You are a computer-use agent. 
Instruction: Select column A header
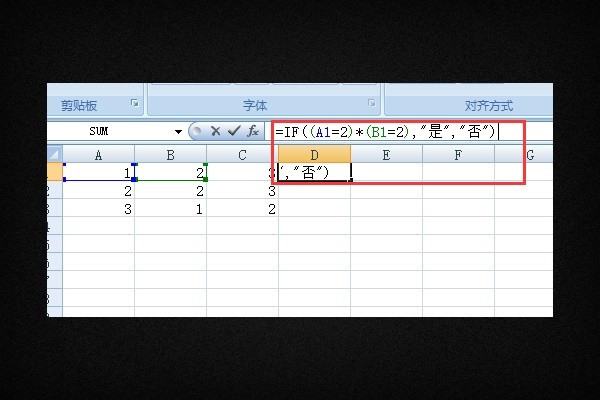98,155
